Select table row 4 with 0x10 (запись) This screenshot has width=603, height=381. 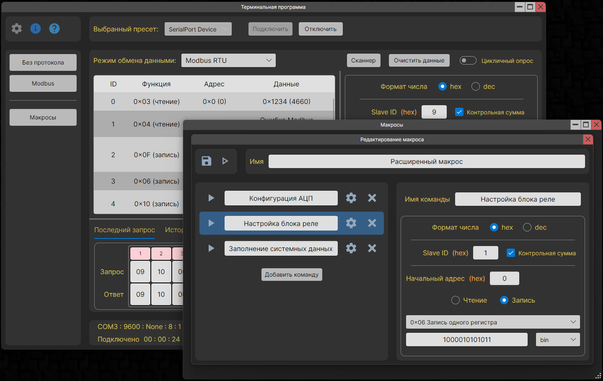point(139,203)
